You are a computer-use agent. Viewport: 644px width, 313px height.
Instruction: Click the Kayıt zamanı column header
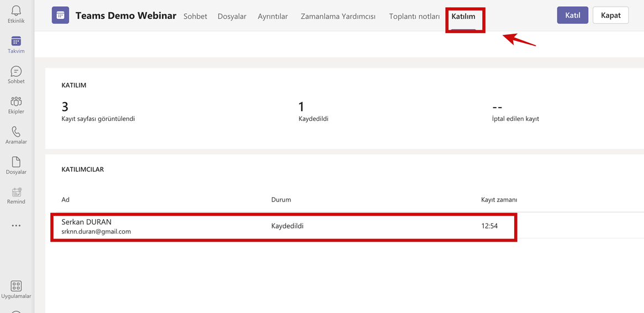click(x=499, y=200)
